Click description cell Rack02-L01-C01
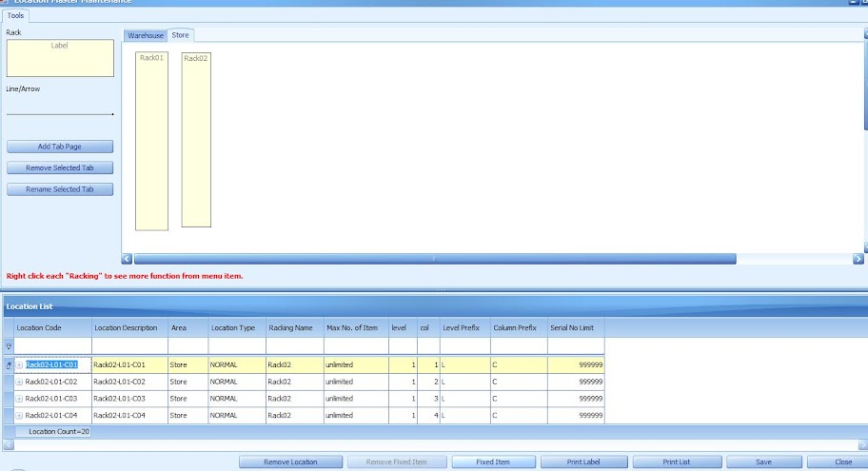This screenshot has height=471, width=868. tap(130, 364)
